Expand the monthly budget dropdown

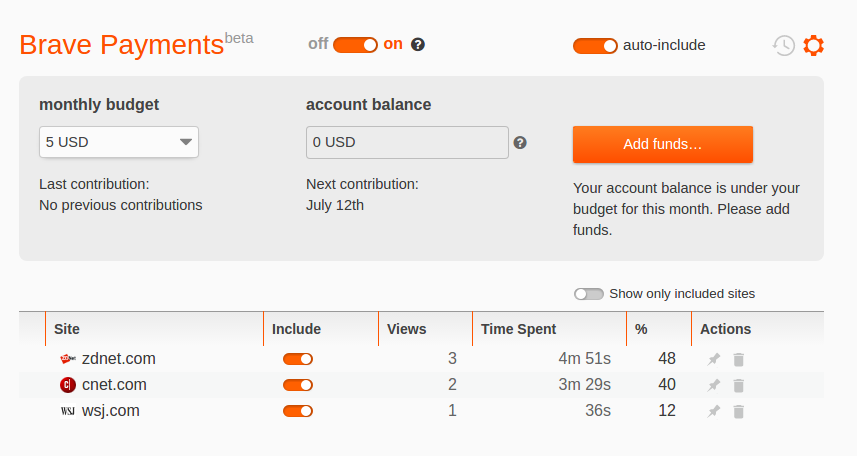(119, 142)
